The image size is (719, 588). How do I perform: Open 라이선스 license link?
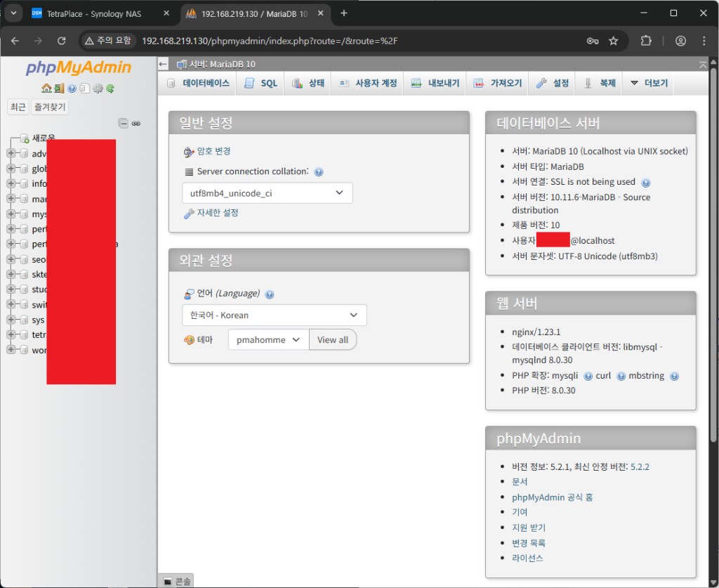coord(527,558)
